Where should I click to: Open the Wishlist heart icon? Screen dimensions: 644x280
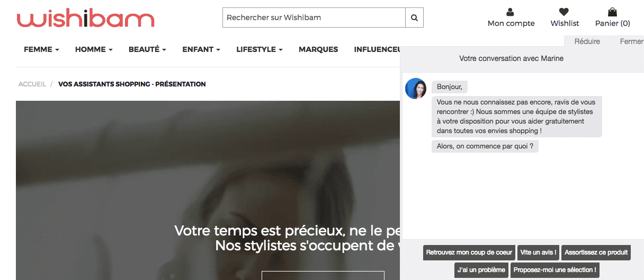(x=565, y=12)
